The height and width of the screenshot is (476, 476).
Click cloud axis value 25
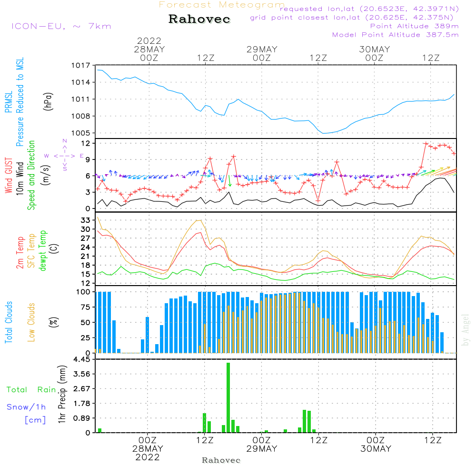click(86, 338)
